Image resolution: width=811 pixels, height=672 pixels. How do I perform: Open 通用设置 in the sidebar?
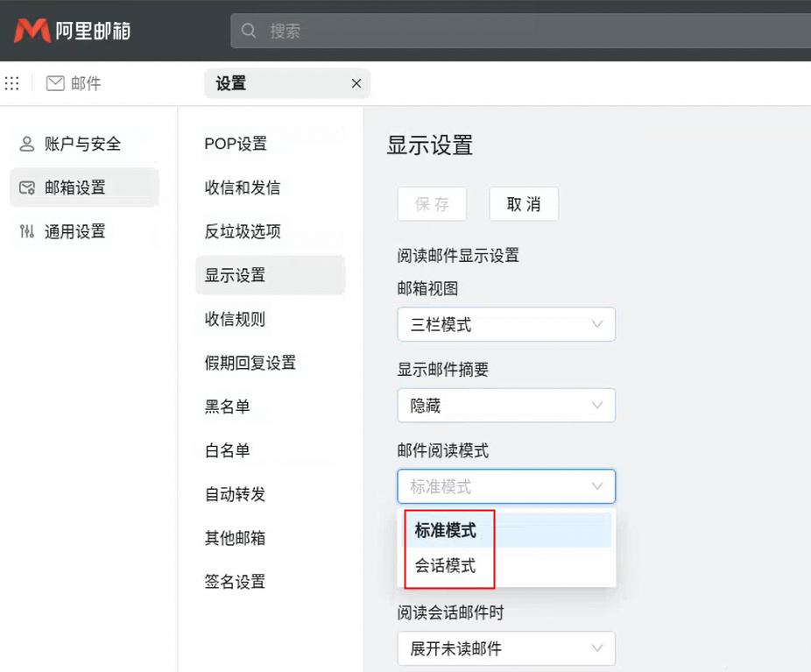pos(74,231)
